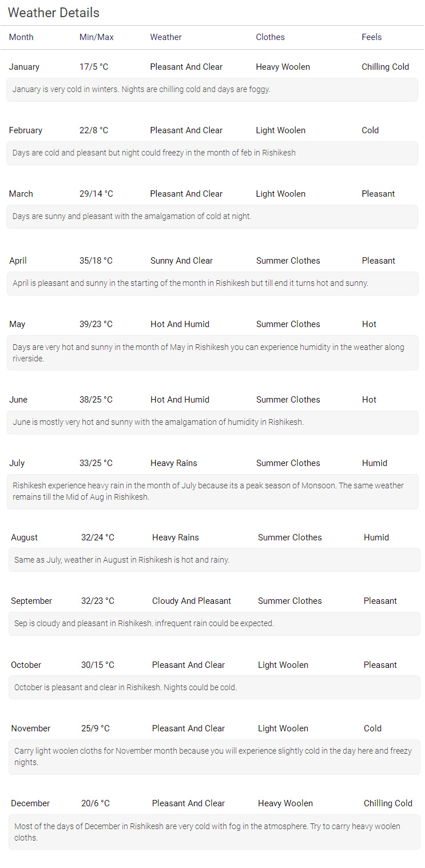
Task: Select the March description box about sunny days
Action: pos(212,217)
